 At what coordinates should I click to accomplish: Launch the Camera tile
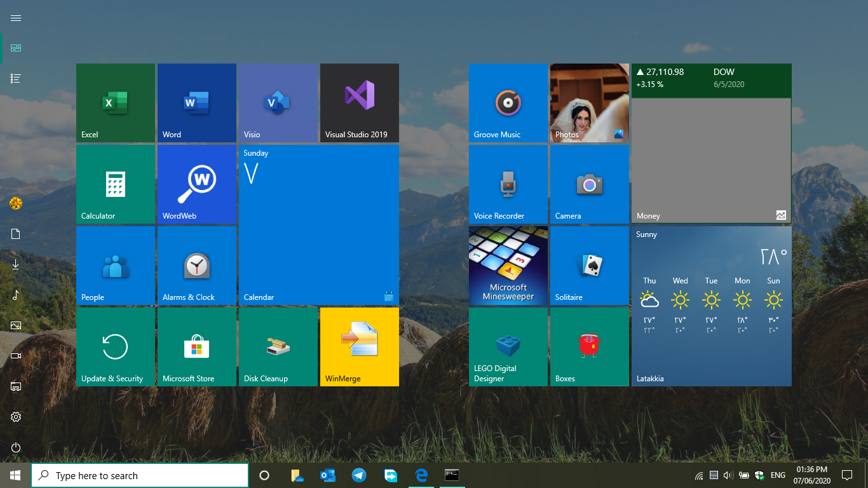click(x=590, y=184)
